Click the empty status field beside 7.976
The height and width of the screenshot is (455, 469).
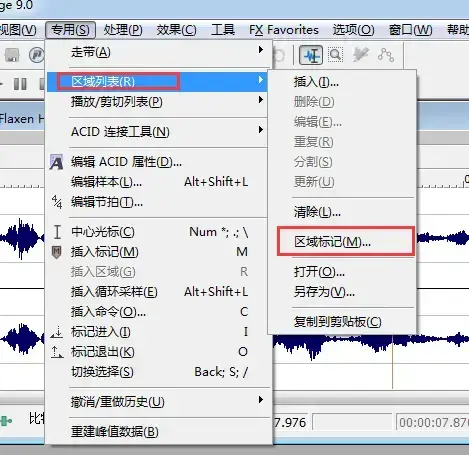point(352,423)
